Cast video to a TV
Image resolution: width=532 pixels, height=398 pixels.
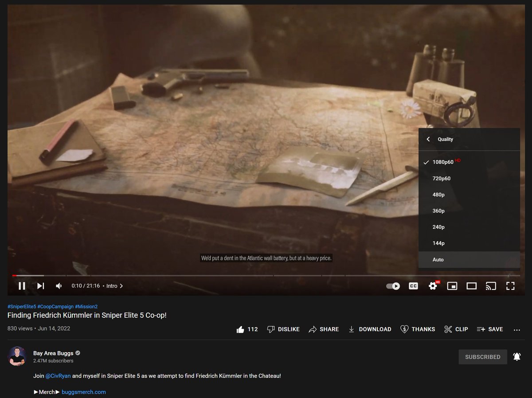click(x=491, y=286)
